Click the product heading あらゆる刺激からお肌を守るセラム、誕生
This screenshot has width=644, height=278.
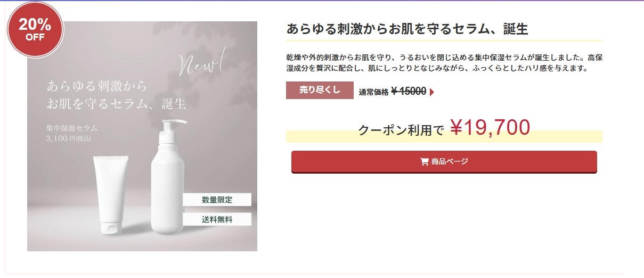[407, 29]
